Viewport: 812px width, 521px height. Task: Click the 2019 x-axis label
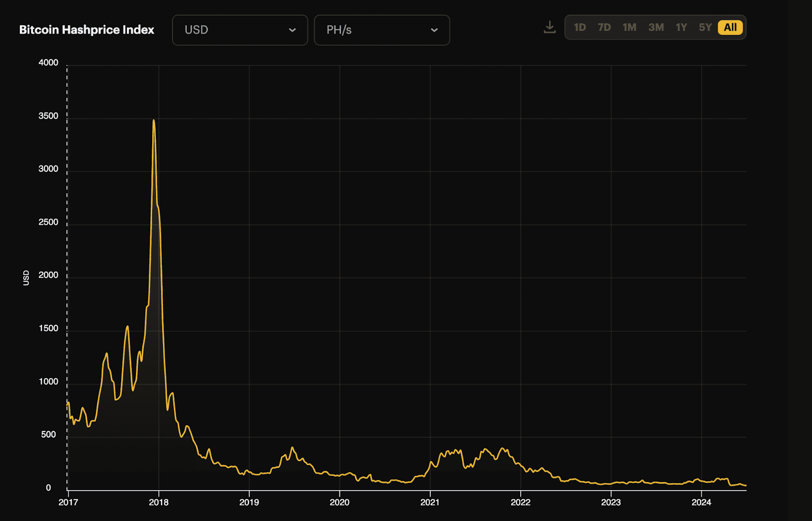coord(249,502)
